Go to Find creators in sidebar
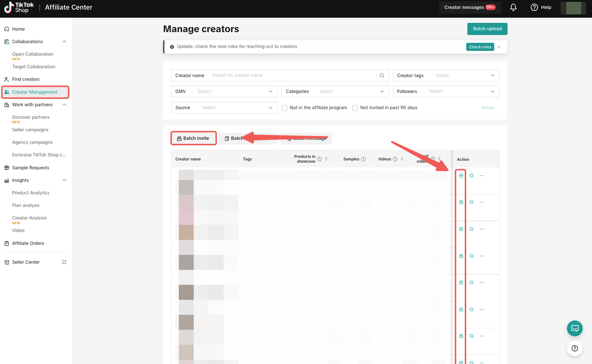592x364 pixels. 26,79
